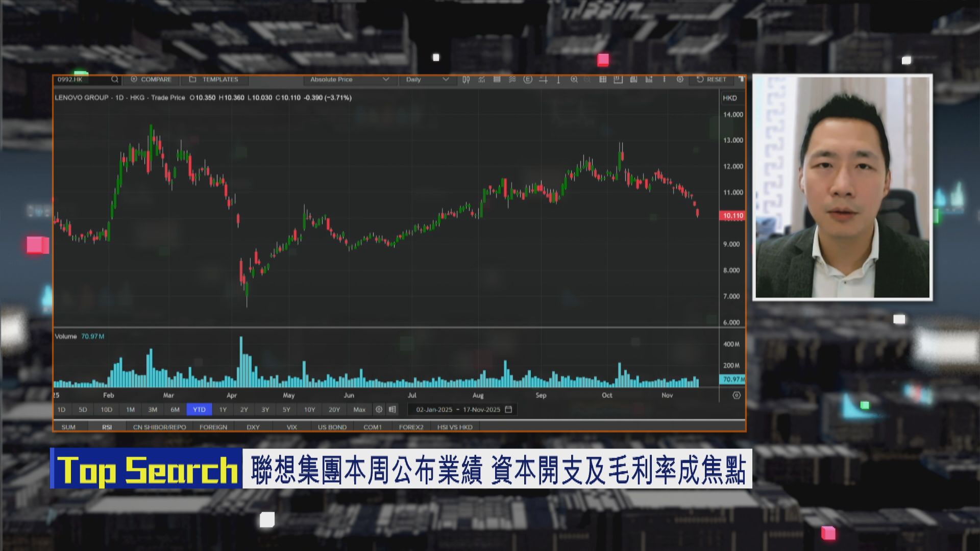The width and height of the screenshot is (980, 551).
Task: Open the Daily interval dropdown
Action: pyautogui.click(x=427, y=80)
